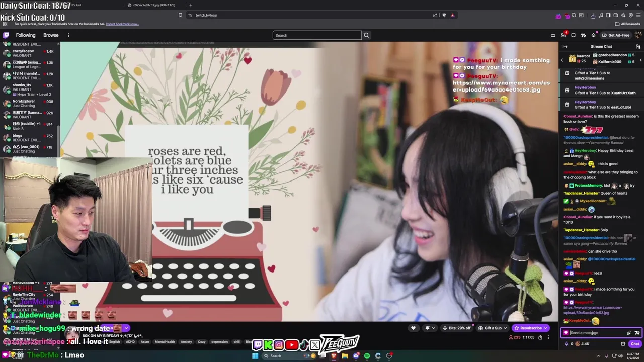The image size is (644, 362).
Task: Click the 7TV emote menu in chat input
Action: [x=637, y=333]
